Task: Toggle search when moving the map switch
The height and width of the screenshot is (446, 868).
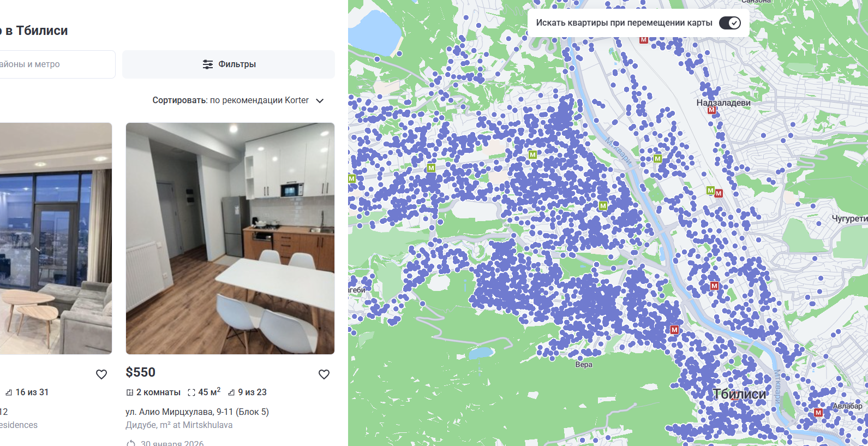Action: (x=729, y=23)
